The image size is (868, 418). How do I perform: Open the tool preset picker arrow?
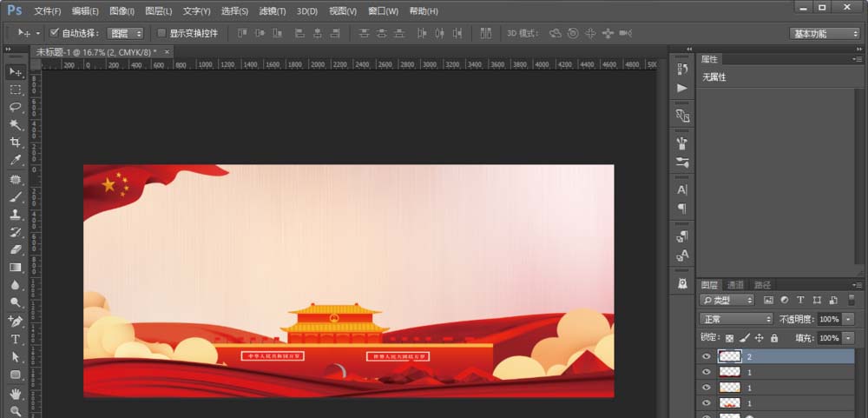(x=37, y=33)
